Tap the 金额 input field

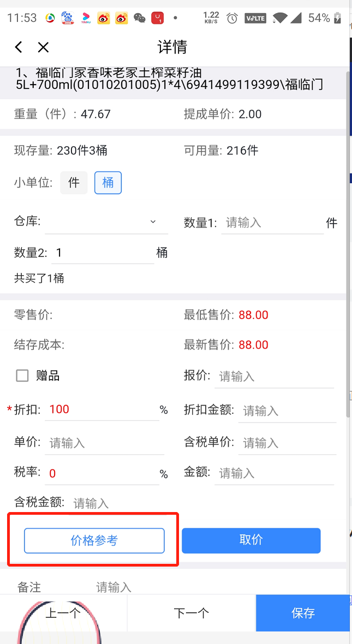click(x=275, y=473)
